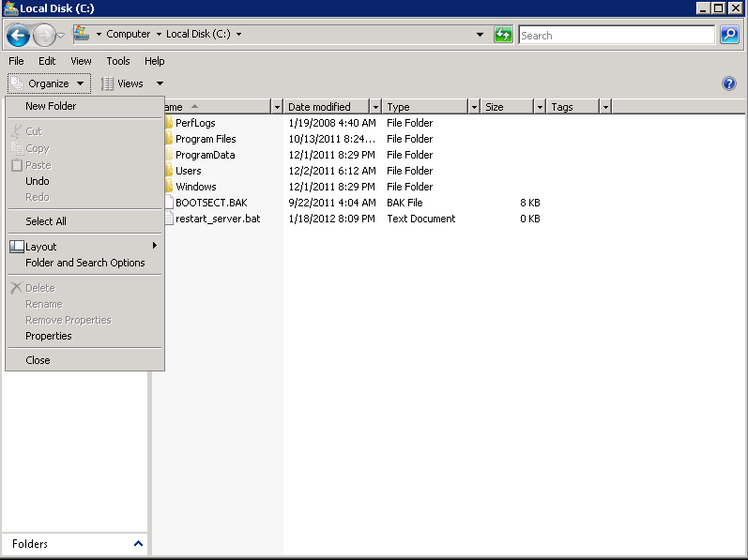Click inside the Search input field
The height and width of the screenshot is (560, 748).
click(x=617, y=36)
